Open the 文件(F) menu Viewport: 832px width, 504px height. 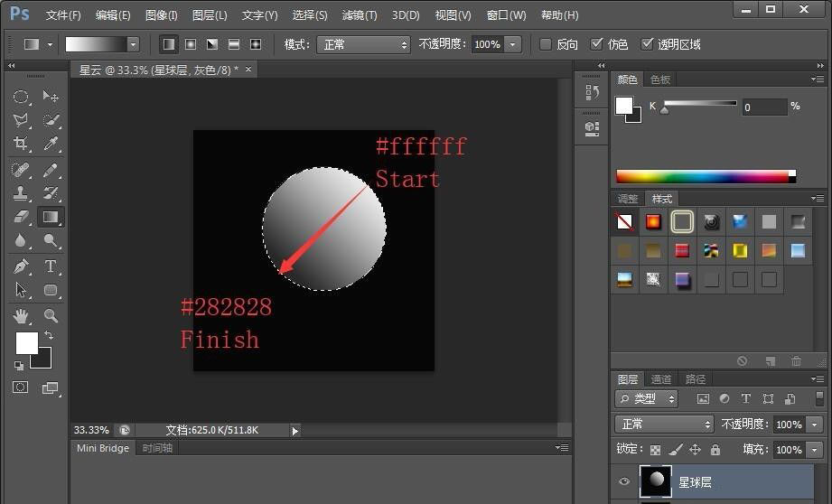[x=63, y=15]
